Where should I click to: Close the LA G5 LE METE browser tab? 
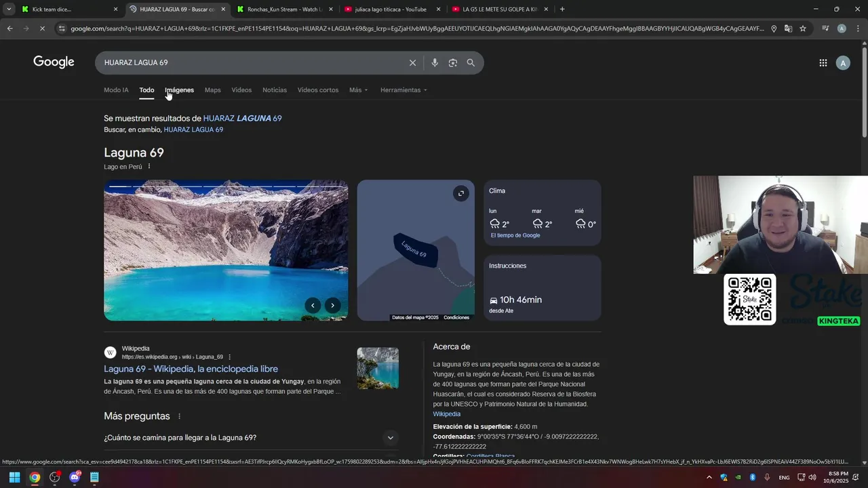[x=546, y=9]
